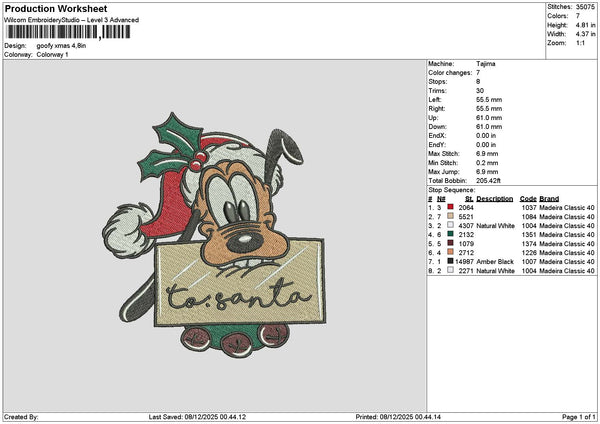Click the white swatch in stop row 3
The image size is (600, 424).
click(x=450, y=225)
